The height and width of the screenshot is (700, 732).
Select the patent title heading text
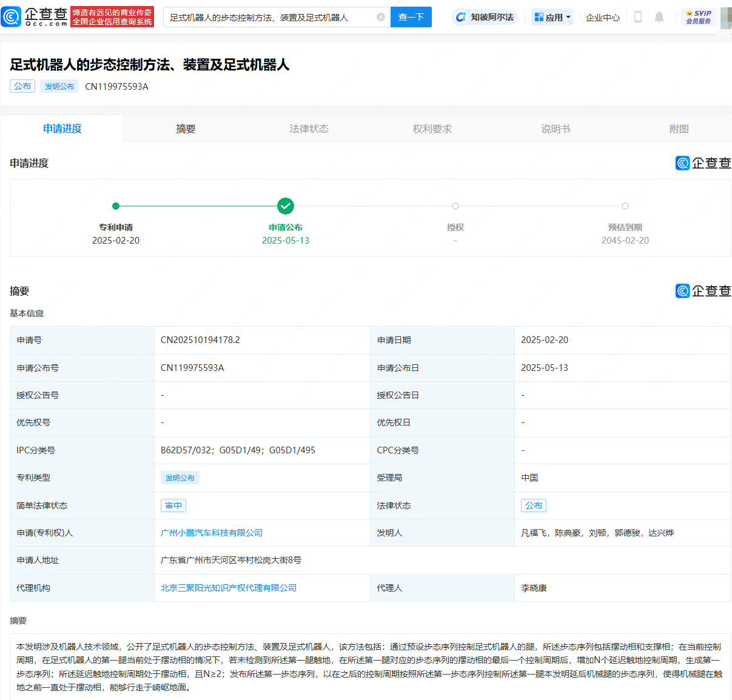(x=150, y=65)
